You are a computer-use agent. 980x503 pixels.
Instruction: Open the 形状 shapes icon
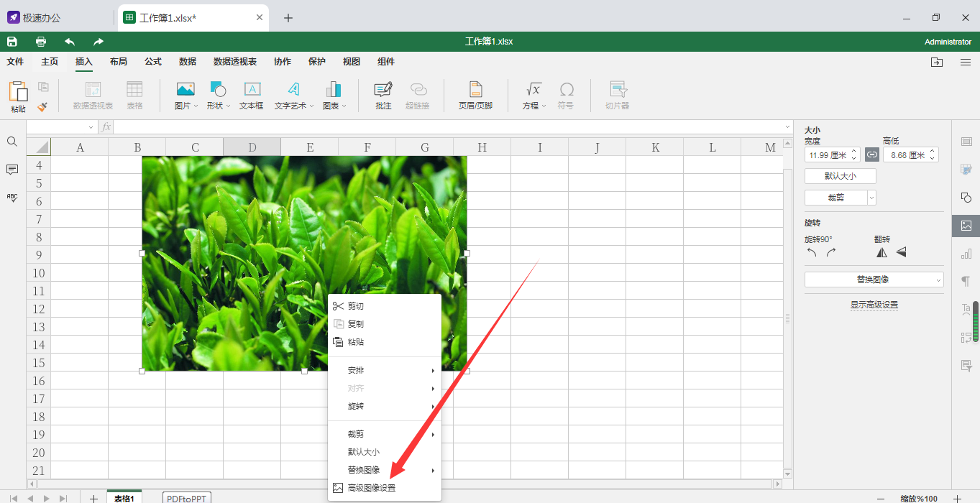coord(218,89)
